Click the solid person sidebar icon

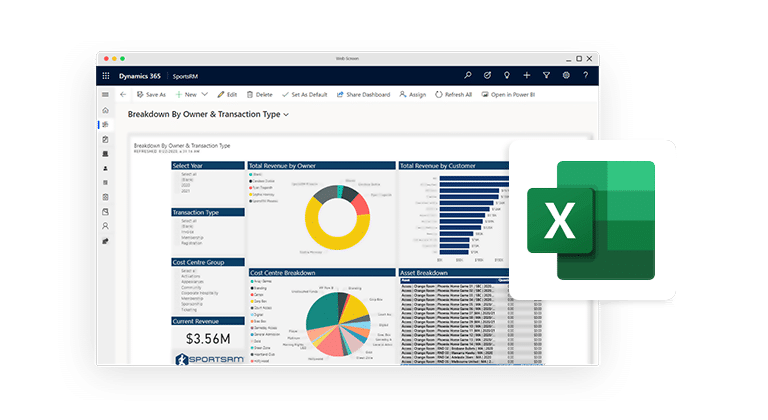(105, 168)
